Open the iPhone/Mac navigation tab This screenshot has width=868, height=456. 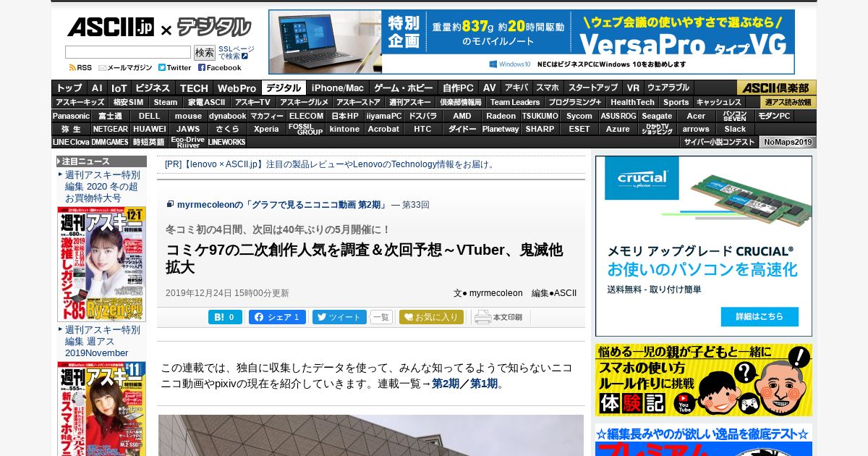338,88
